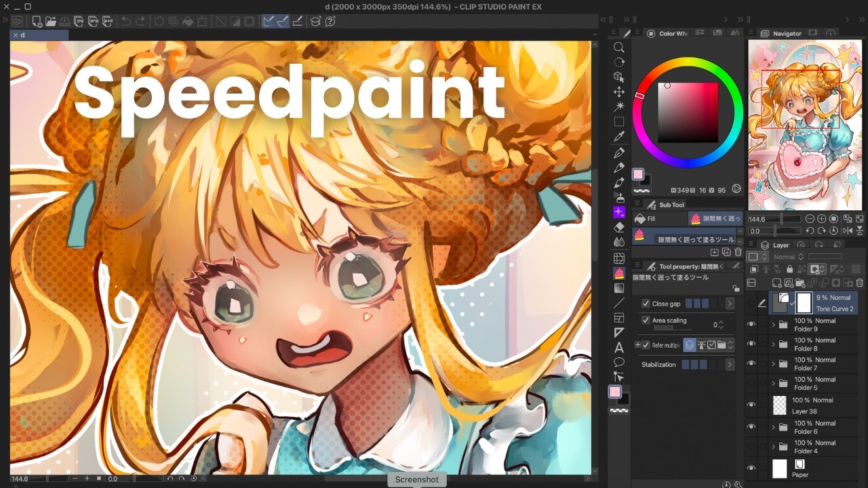Click the pink main color swatch below color wheel
The image size is (868, 488).
point(638,175)
